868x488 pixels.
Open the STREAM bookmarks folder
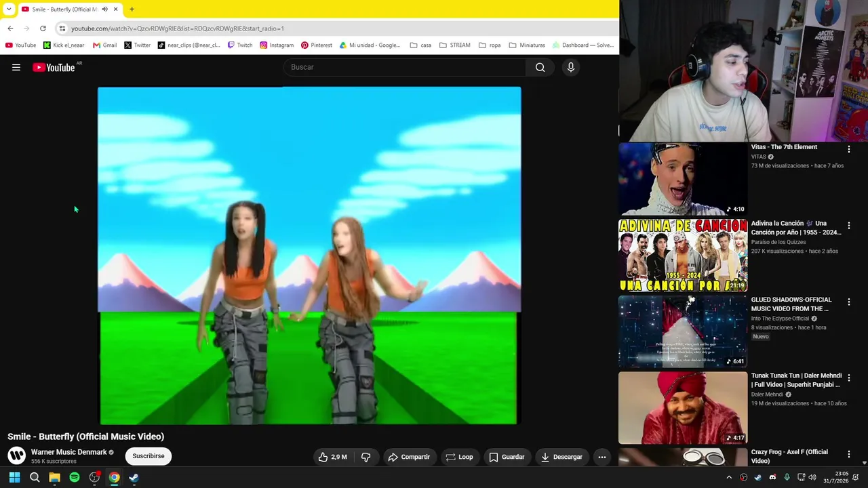point(454,45)
